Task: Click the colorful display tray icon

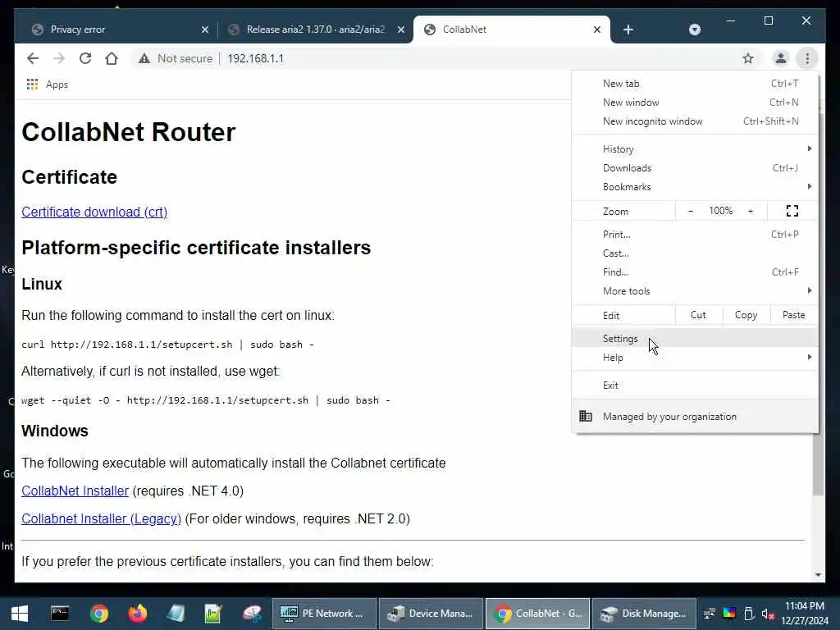Action: point(729,614)
